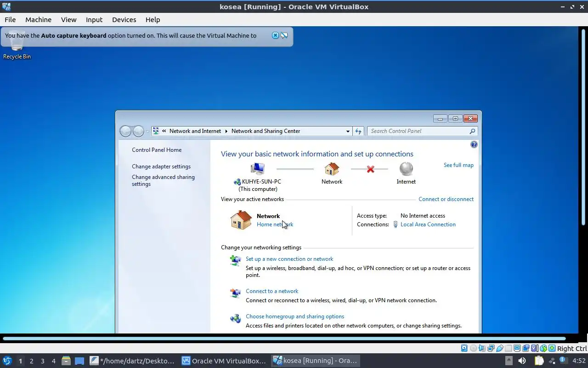This screenshot has width=588, height=368.
Task: Click the Connect to a network icon
Action: pos(235,293)
